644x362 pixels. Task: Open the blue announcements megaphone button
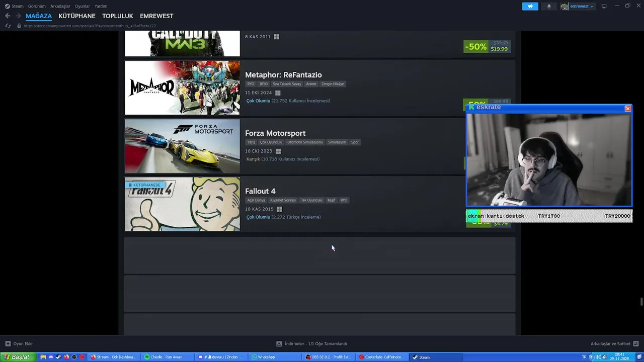tap(530, 6)
